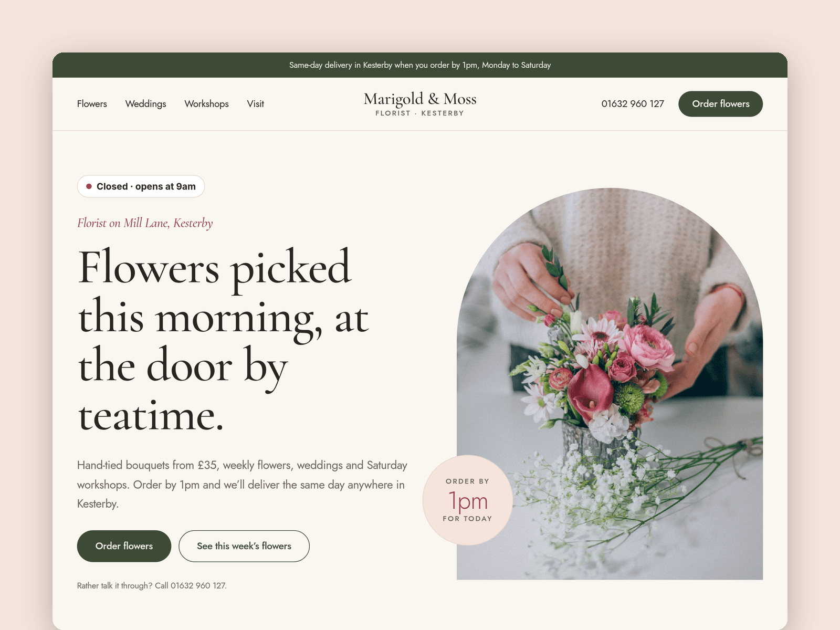840x630 pixels.
Task: Click the same-day delivery announcement bar
Action: coord(420,65)
